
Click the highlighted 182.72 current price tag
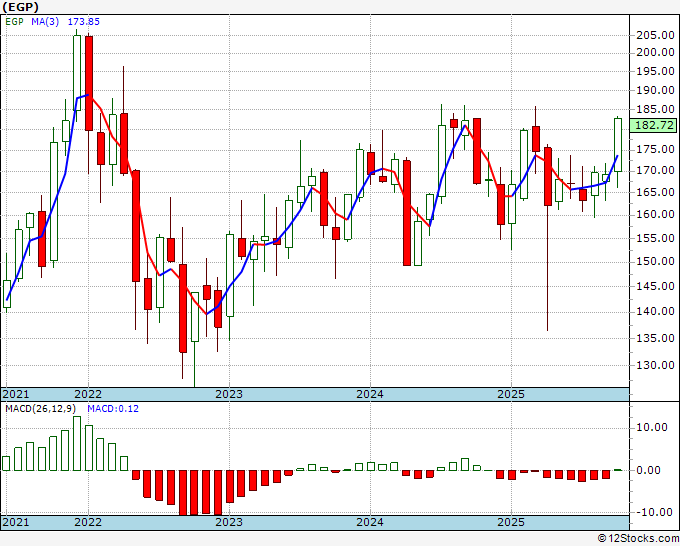[654, 125]
